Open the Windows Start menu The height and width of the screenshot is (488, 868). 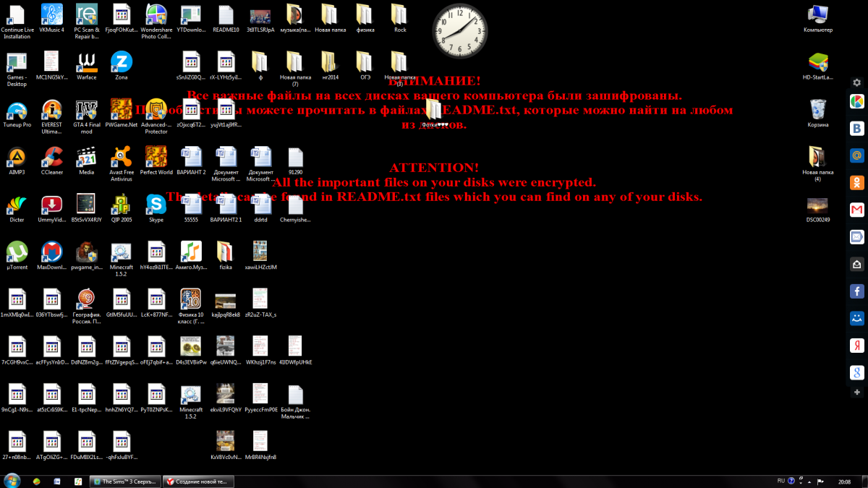[x=12, y=481]
